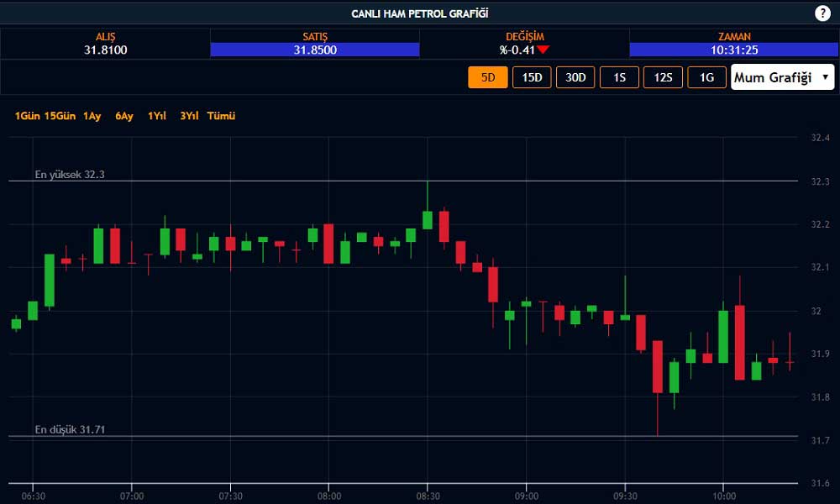The height and width of the screenshot is (504, 840).
Task: Click the ZAMAN column header
Action: tap(734, 36)
